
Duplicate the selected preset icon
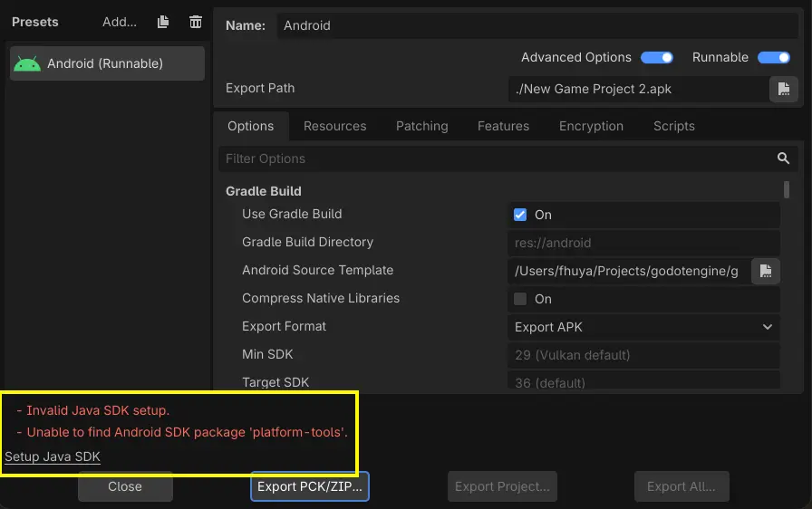tap(163, 22)
